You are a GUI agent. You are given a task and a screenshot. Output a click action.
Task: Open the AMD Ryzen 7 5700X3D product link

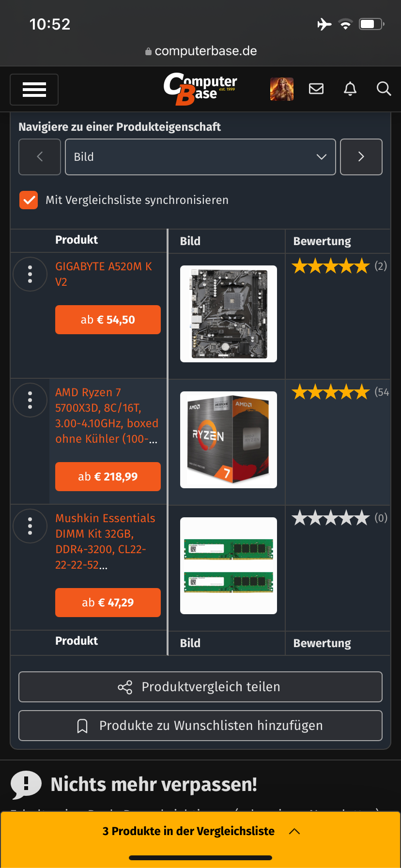[107, 416]
